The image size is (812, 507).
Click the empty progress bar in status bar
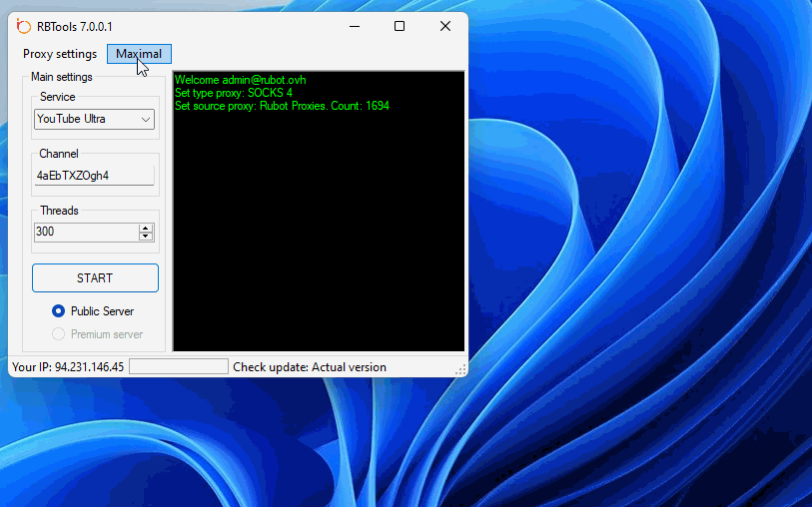click(x=179, y=367)
